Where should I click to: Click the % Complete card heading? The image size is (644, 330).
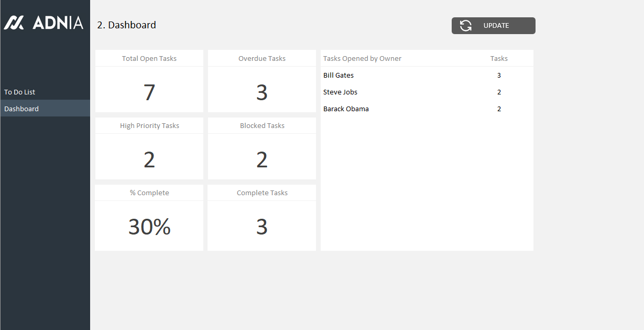point(149,193)
